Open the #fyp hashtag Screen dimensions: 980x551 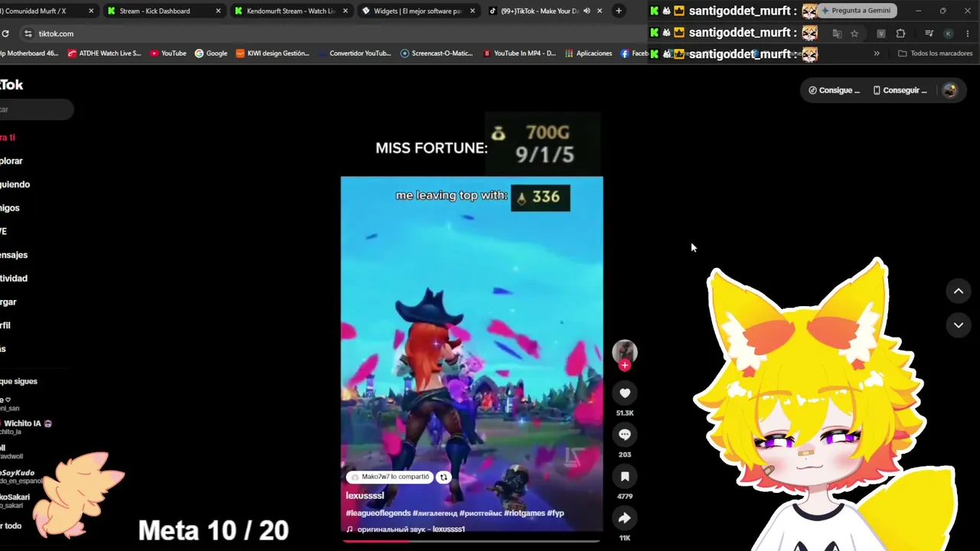pos(556,513)
